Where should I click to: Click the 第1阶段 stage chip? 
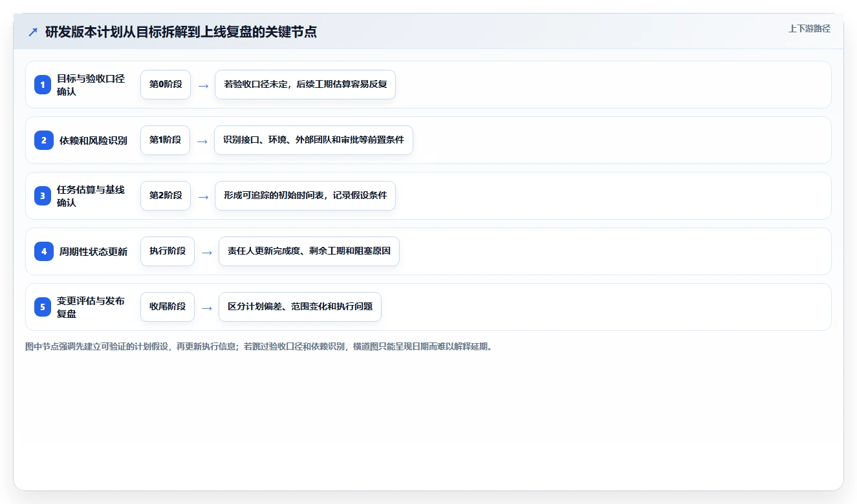(166, 140)
